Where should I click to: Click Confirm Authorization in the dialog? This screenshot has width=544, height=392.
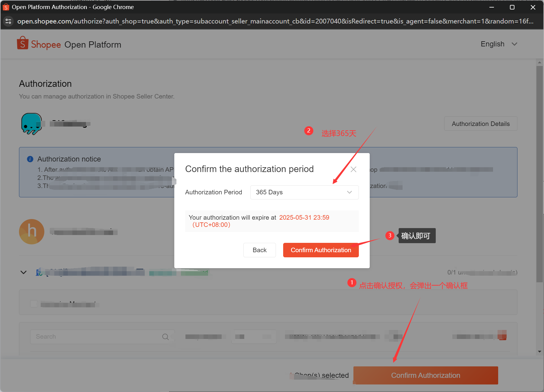(x=321, y=250)
